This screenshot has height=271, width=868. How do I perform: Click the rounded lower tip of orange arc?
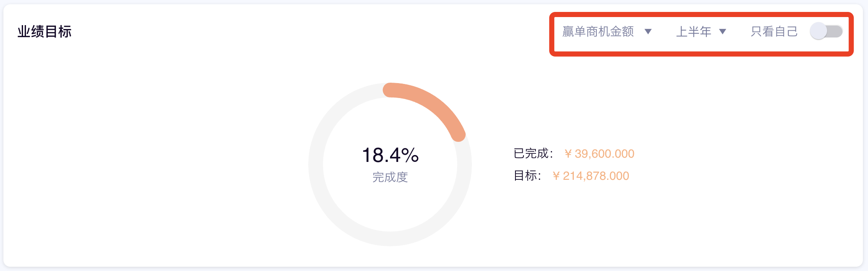coord(458,135)
